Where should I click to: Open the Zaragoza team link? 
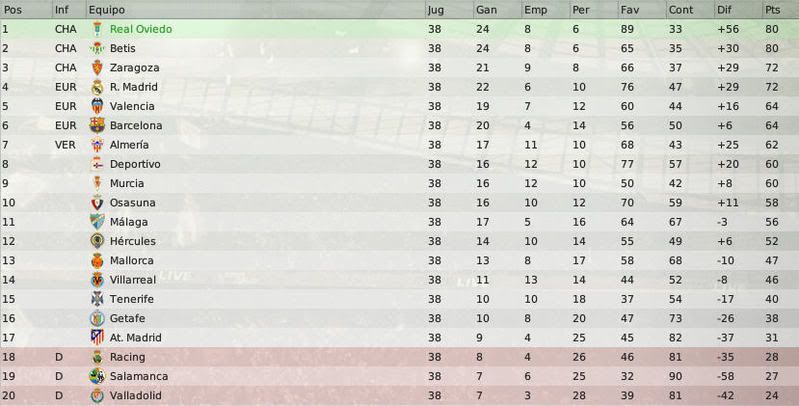pyautogui.click(x=135, y=68)
